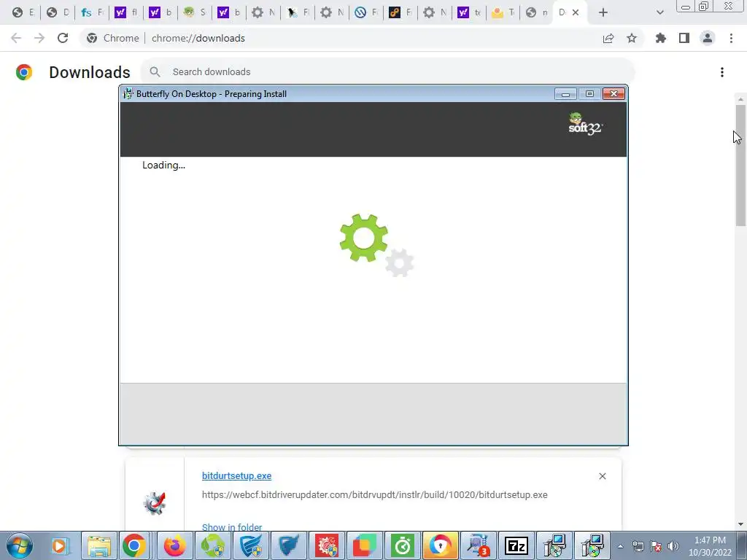Switch to the Soft32 mascot tab
This screenshot has width=747, height=560.
point(196,13)
